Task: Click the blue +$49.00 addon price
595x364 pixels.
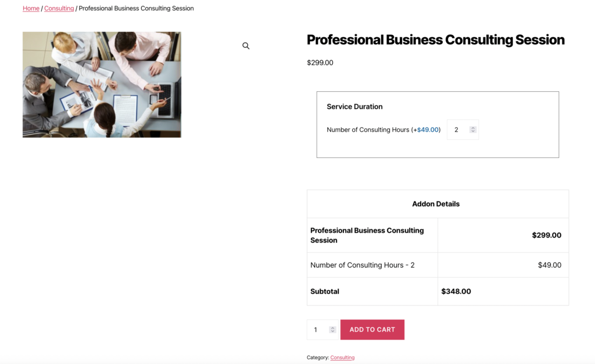Action: [428, 130]
